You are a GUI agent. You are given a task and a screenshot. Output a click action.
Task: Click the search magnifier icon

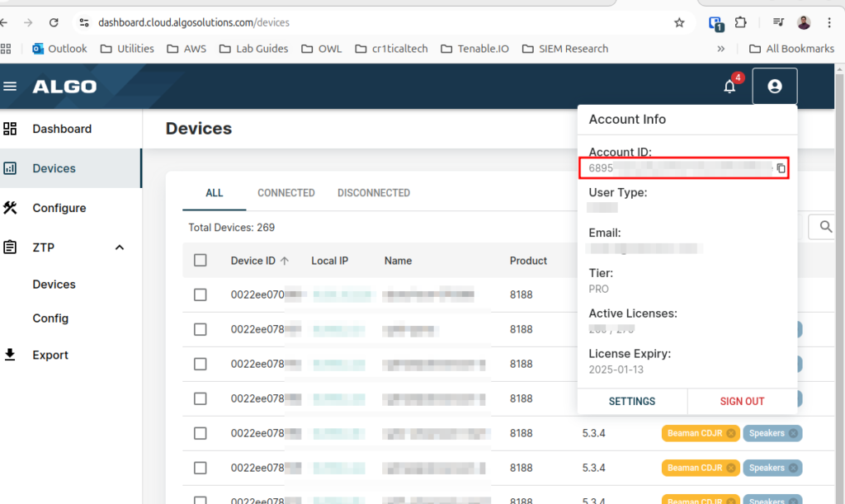click(x=824, y=226)
